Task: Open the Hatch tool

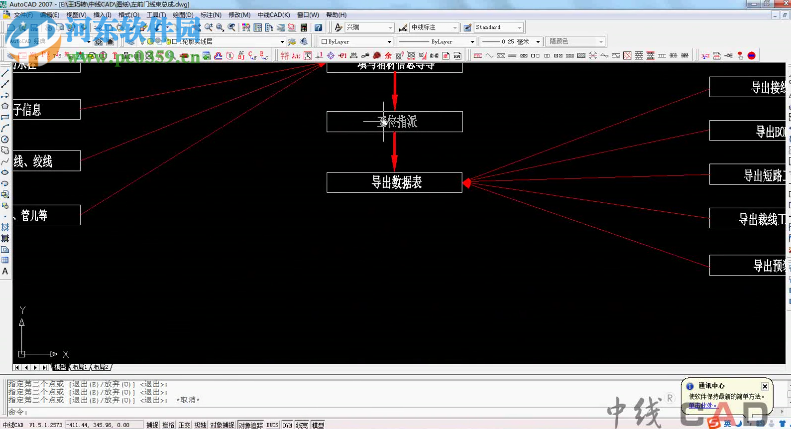Action: [x=5, y=227]
